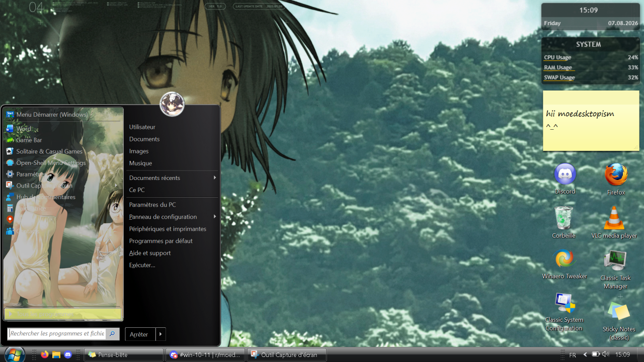Launch Outil Capture d'écran from the Start menu
This screenshot has height=362, width=644.
click(63, 186)
